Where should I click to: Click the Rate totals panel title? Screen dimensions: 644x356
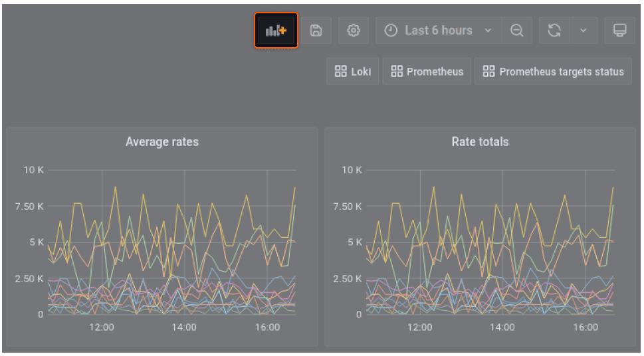tap(480, 141)
